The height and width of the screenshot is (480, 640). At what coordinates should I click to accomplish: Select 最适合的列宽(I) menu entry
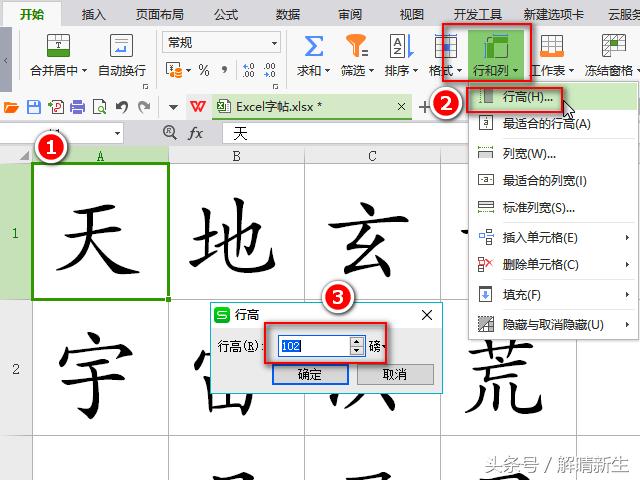click(x=553, y=180)
